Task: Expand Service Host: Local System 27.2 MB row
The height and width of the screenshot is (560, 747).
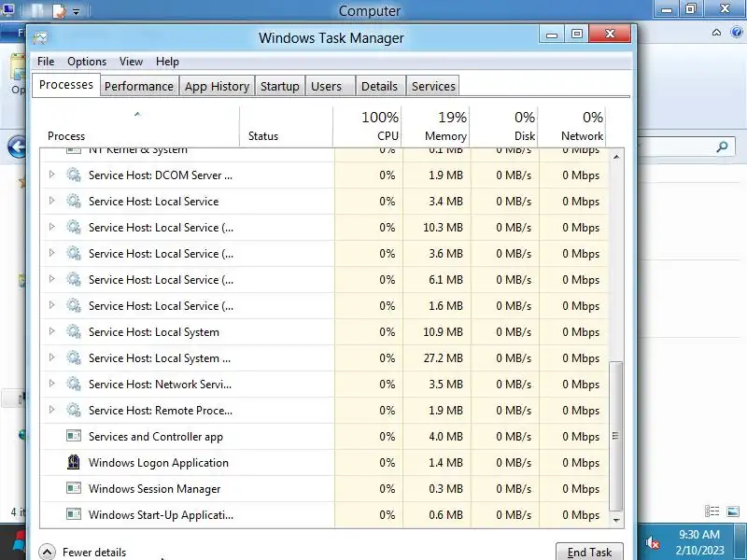Action: 52,357
